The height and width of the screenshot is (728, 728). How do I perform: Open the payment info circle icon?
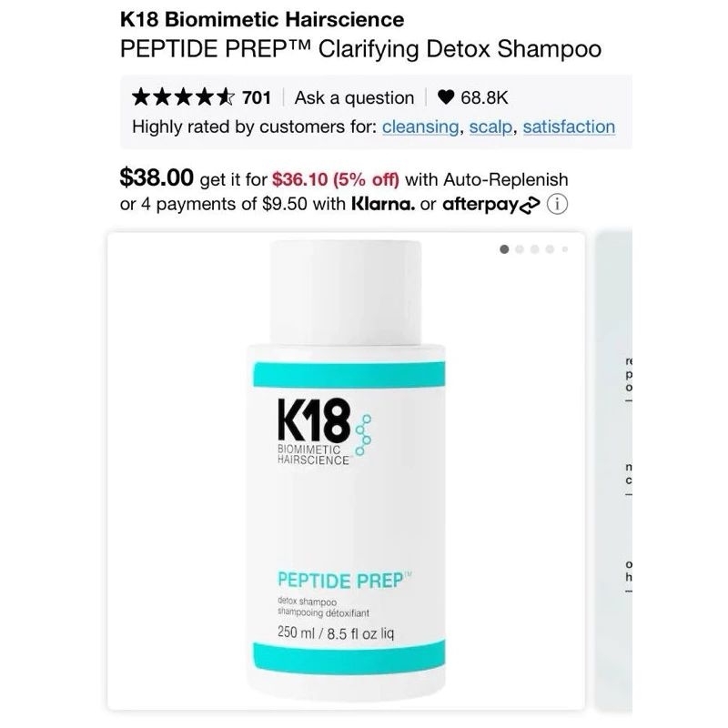pos(557,204)
